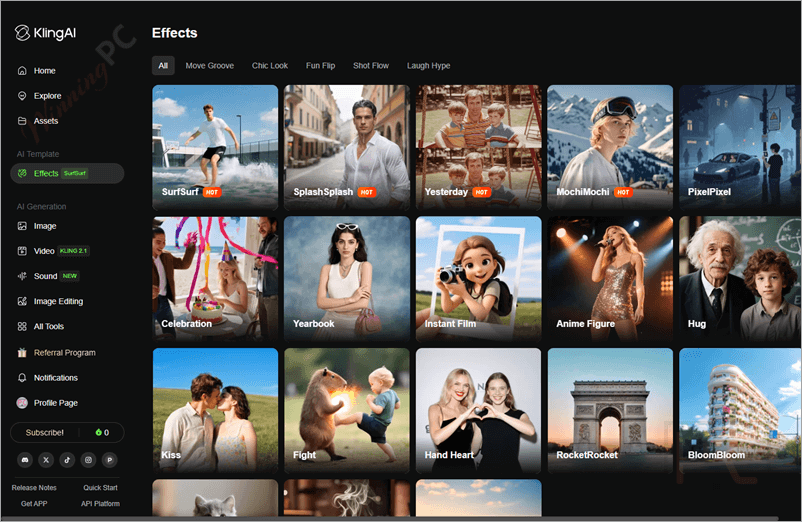
Task: Click the Home icon in sidebar
Action: pyautogui.click(x=22, y=71)
